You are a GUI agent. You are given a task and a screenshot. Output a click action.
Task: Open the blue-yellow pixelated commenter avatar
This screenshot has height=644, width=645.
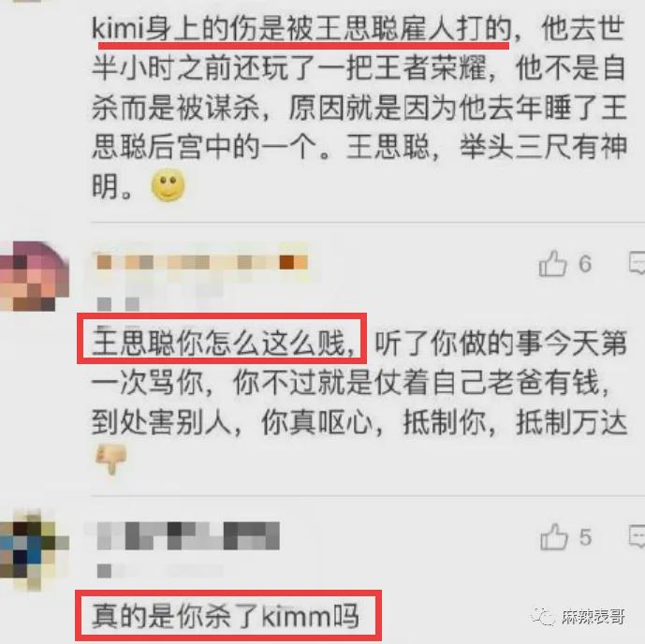pyautogui.click(x=34, y=549)
